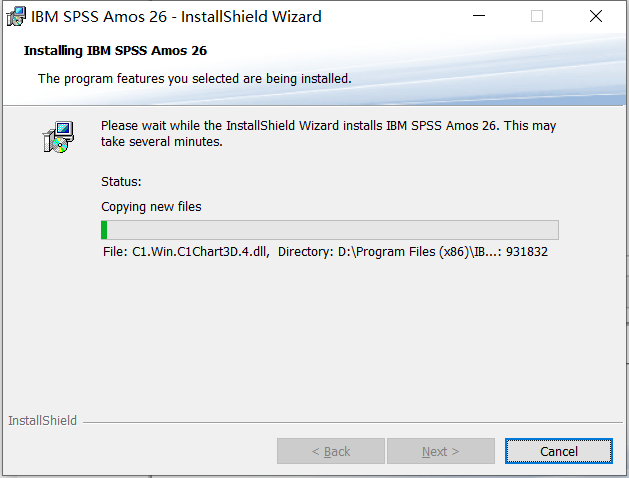629x478 pixels.
Task: Click the 'Status:' label
Action: [121, 182]
